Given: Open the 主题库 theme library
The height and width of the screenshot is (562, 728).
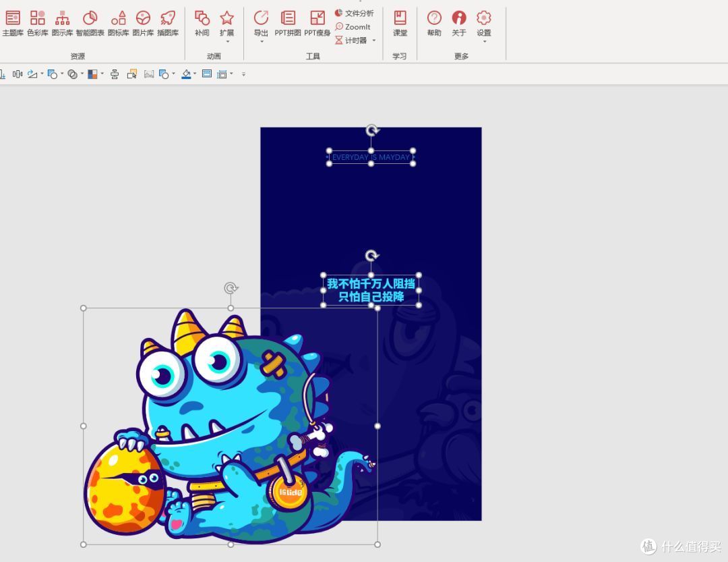Looking at the screenshot, I should click(12, 23).
